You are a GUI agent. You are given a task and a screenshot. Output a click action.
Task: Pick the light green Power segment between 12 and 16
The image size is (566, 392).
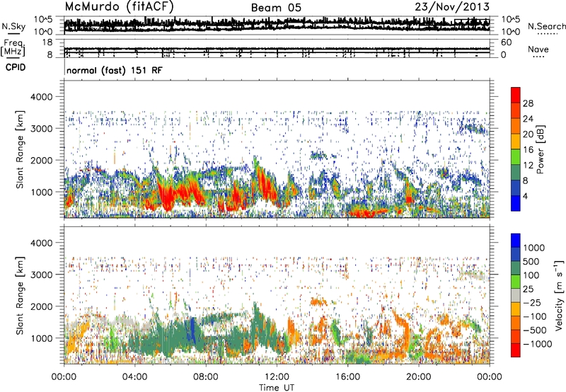click(x=516, y=157)
